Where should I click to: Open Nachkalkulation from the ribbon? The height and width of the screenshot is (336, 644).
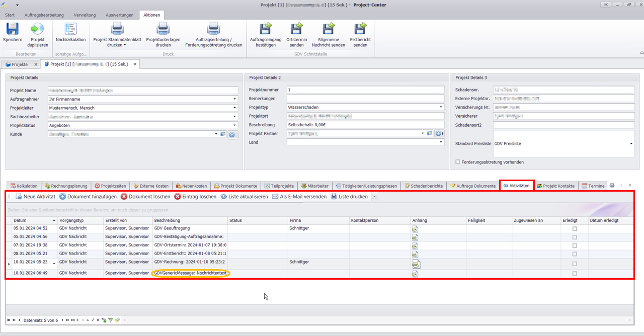(x=70, y=29)
